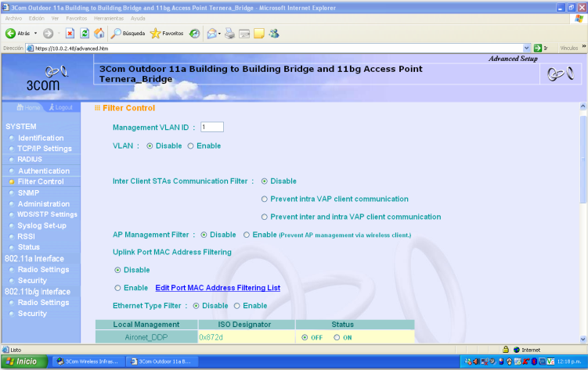Click the Management VLAN ID field
The height and width of the screenshot is (370, 588).
212,128
